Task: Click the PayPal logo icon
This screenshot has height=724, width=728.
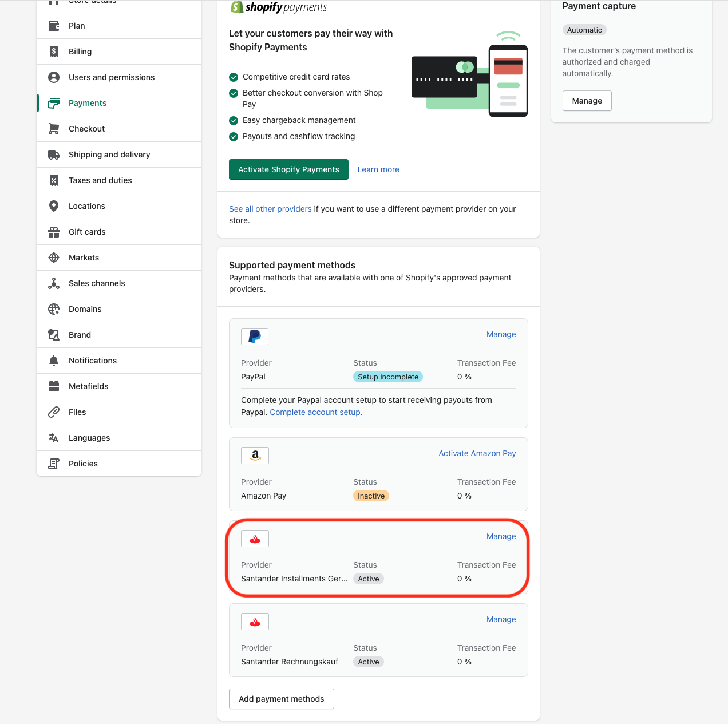Action: pyautogui.click(x=255, y=337)
